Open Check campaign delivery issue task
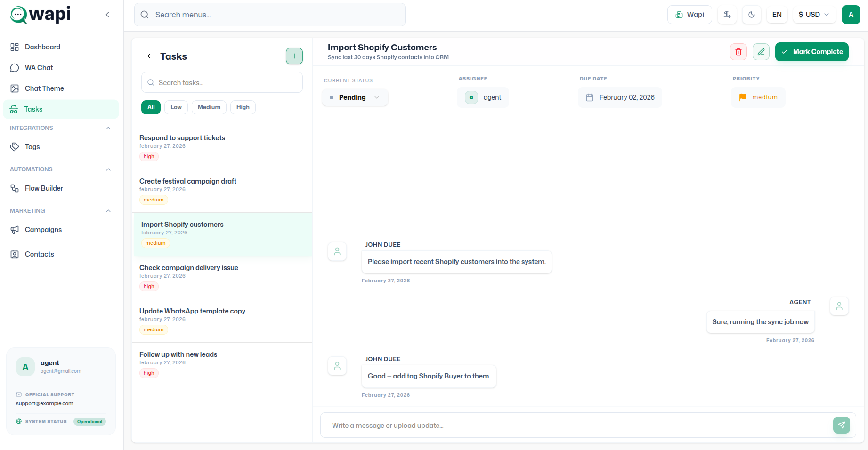 pos(222,277)
